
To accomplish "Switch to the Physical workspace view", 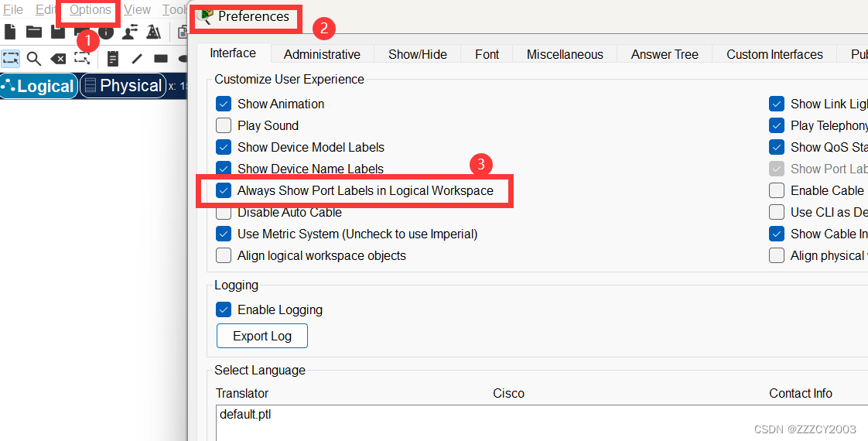I will coord(123,86).
